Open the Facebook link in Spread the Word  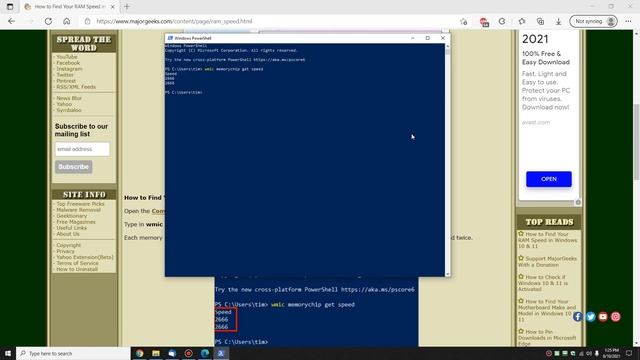click(x=68, y=63)
